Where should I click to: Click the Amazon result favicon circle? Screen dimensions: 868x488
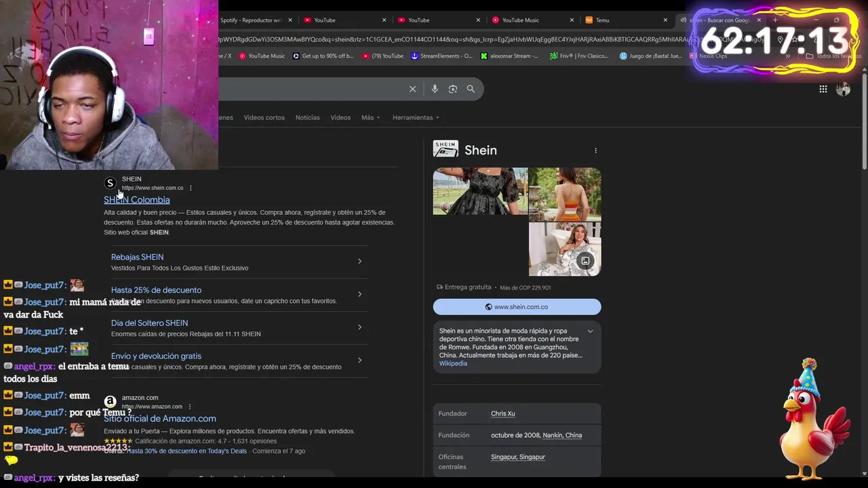110,401
